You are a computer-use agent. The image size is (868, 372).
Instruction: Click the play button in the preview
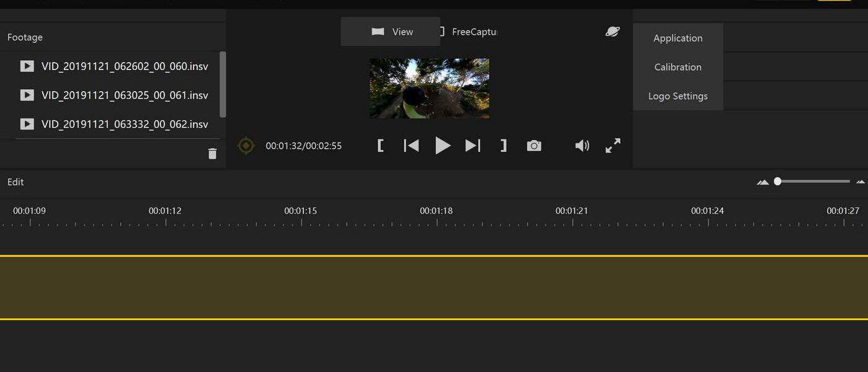click(x=442, y=146)
